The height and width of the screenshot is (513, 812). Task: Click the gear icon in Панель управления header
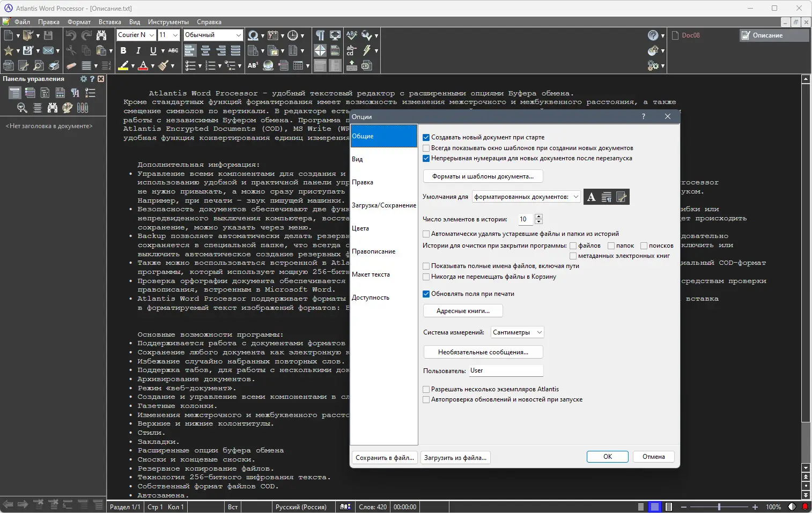tap(84, 78)
